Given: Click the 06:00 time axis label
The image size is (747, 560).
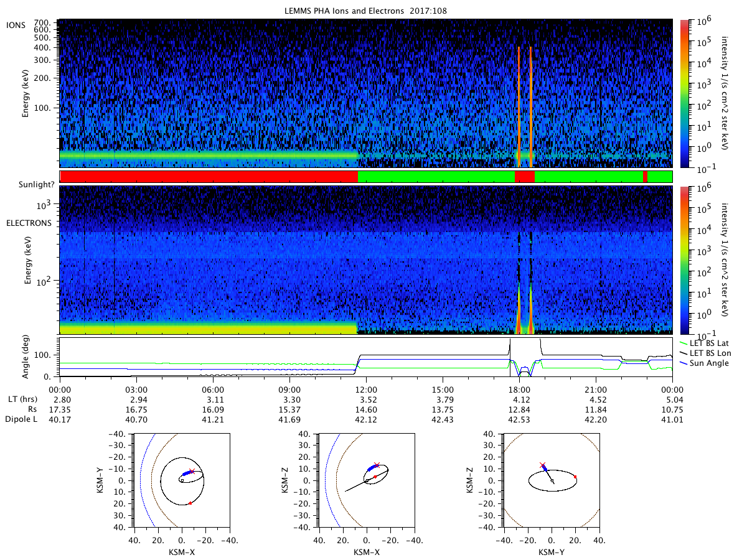Looking at the screenshot, I should (213, 388).
